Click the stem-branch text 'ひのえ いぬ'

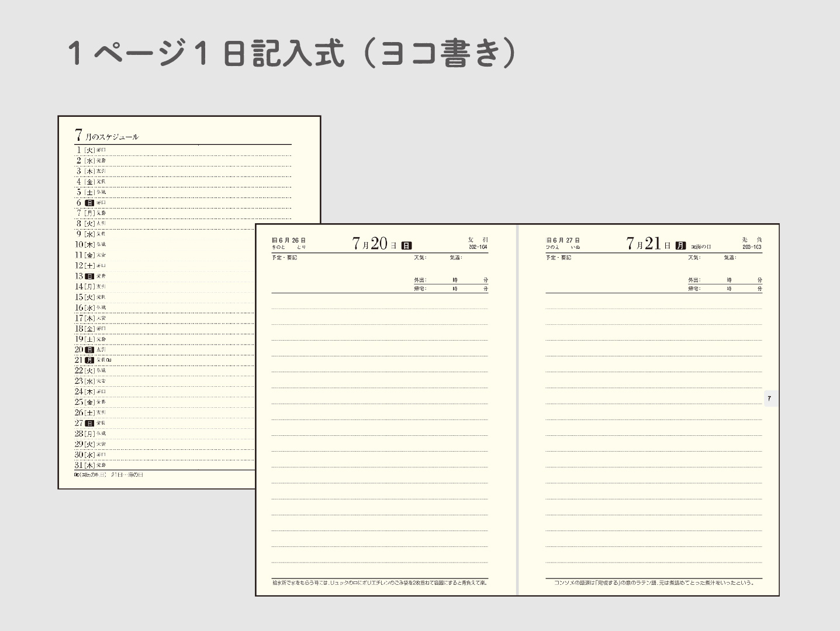[563, 248]
